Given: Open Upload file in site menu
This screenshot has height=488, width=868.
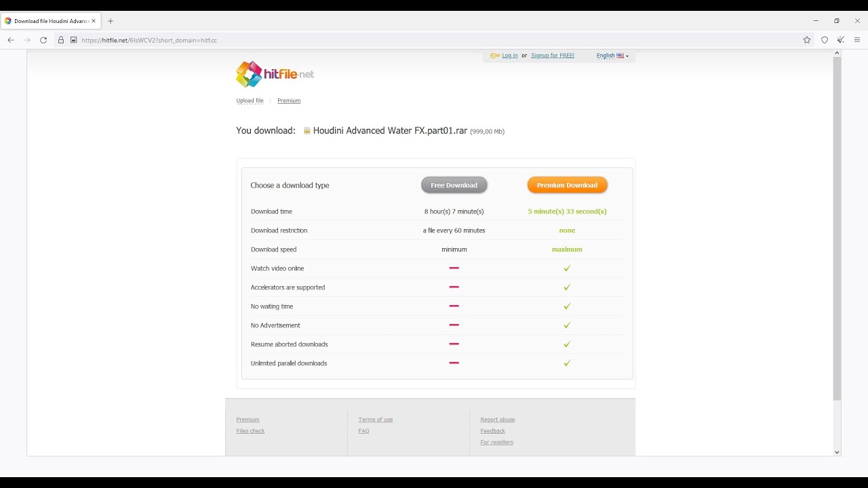Looking at the screenshot, I should click(x=250, y=100).
